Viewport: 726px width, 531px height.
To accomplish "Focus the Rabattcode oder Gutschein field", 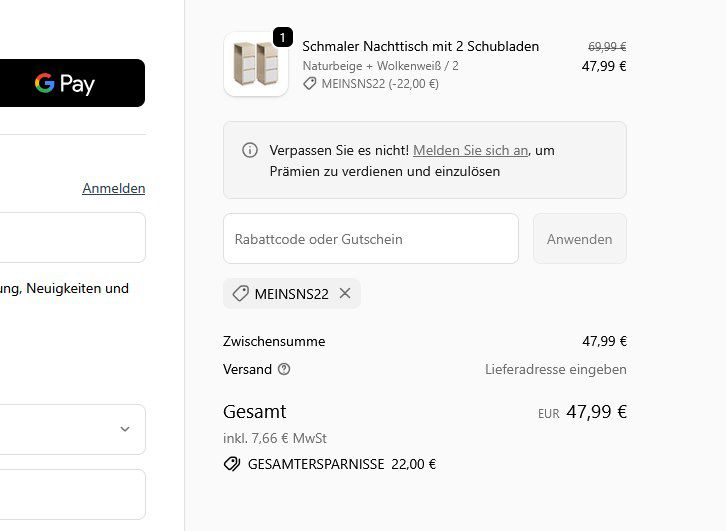I will [x=370, y=239].
